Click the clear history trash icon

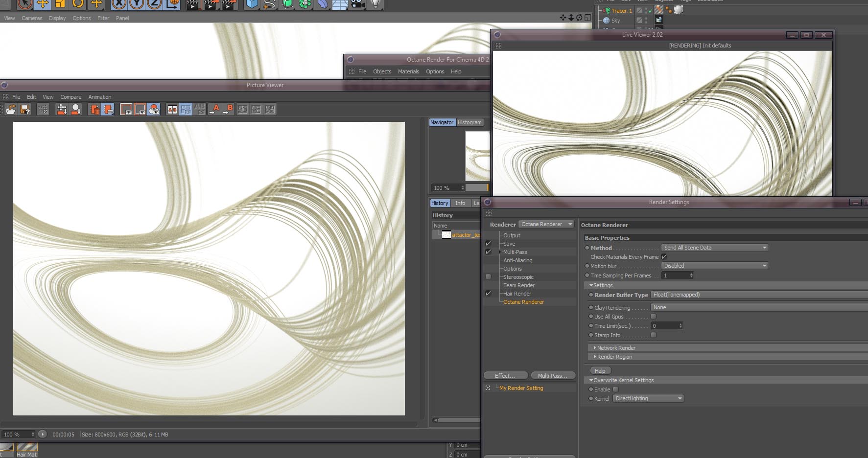[94, 110]
